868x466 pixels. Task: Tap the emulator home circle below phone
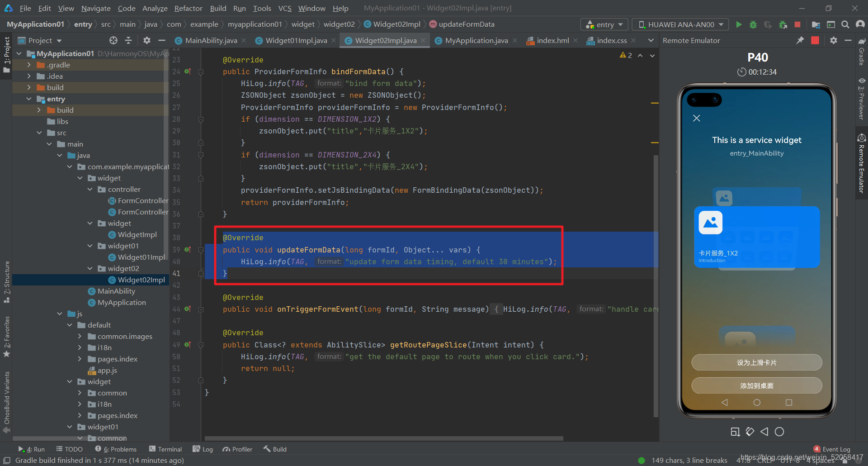(779, 432)
